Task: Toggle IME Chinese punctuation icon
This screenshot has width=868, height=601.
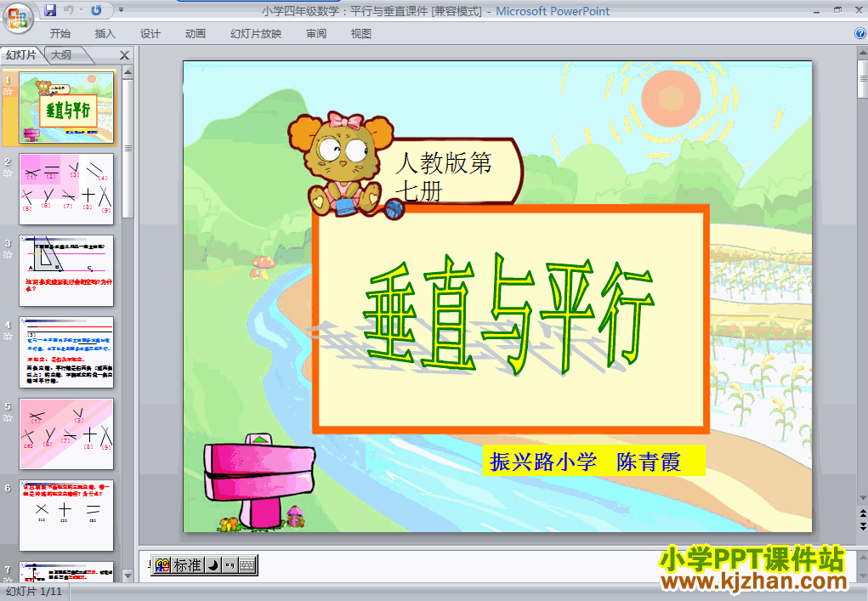Action: [230, 565]
